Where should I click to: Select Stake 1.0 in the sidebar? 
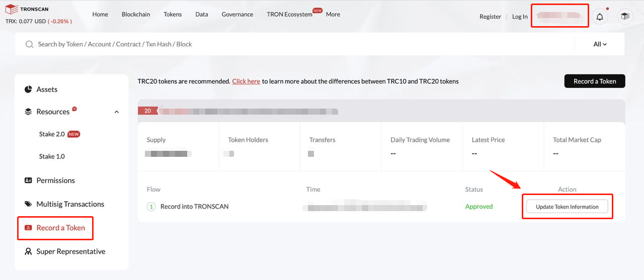tap(52, 156)
